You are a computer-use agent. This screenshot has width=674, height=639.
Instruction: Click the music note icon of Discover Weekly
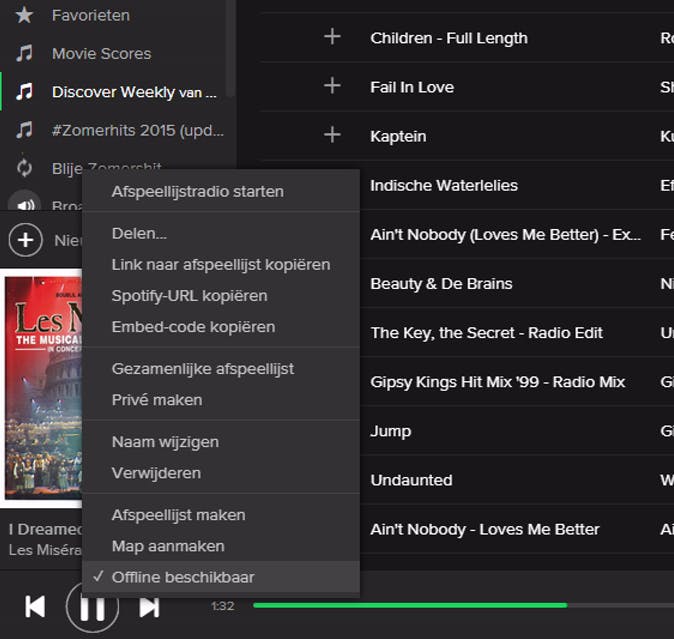point(24,92)
